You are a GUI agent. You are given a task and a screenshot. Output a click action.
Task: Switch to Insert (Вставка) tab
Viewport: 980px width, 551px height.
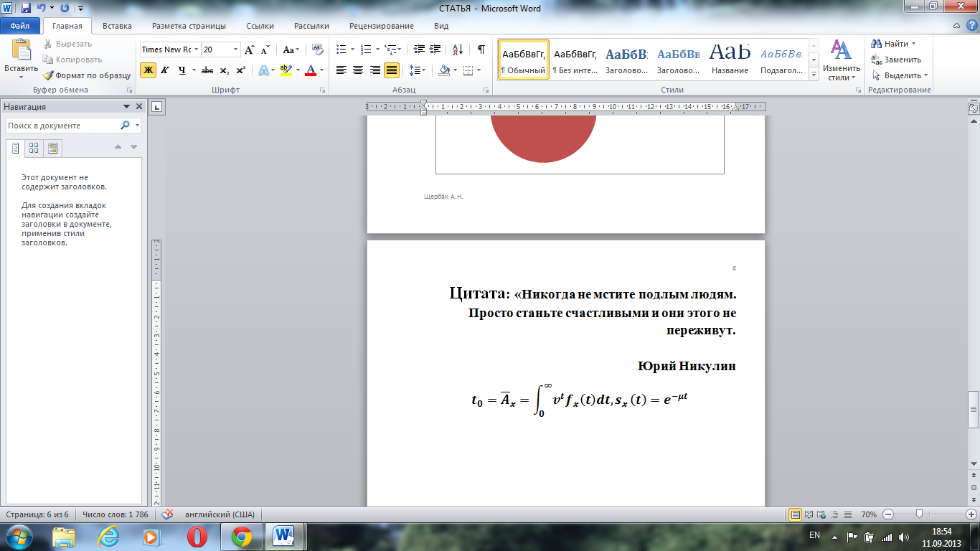(x=117, y=26)
